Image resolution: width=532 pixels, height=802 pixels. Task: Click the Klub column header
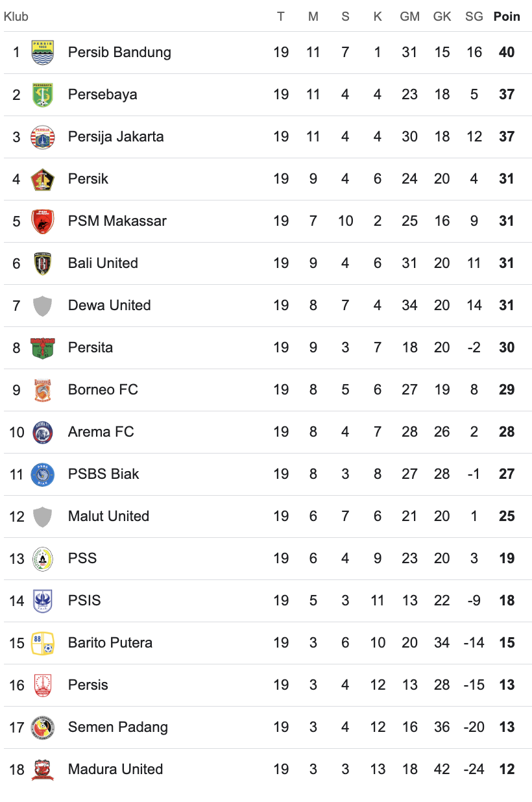click(x=16, y=16)
